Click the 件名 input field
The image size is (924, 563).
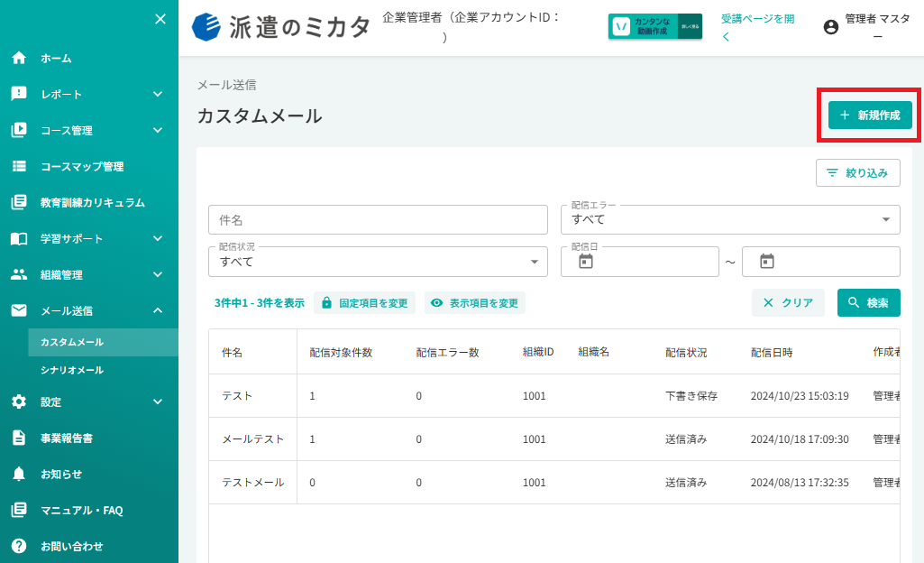[x=378, y=220]
